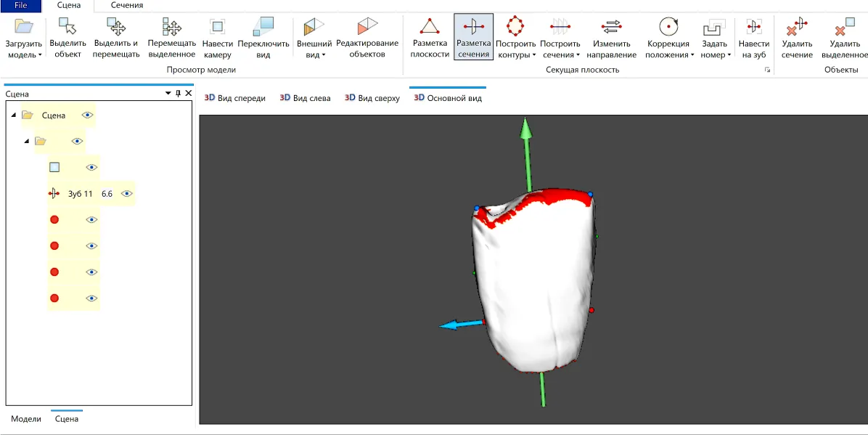Open the File menu button
868x435 pixels.
pos(20,5)
